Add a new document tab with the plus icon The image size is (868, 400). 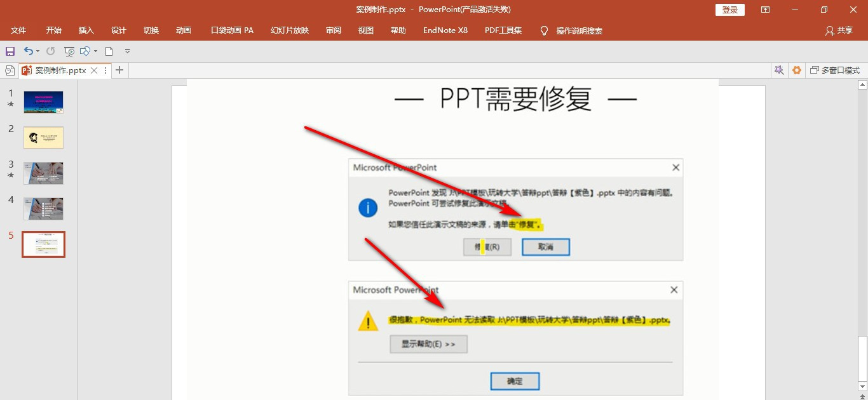coord(119,70)
